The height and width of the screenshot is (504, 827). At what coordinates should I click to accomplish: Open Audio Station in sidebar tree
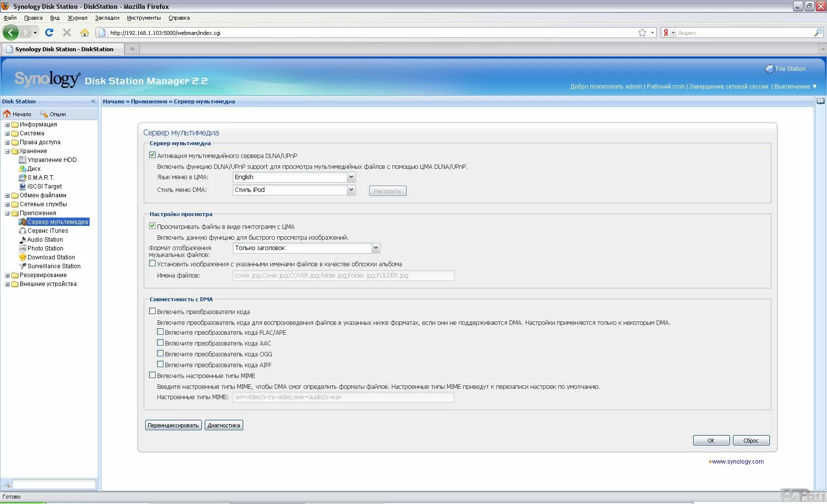pyautogui.click(x=45, y=240)
